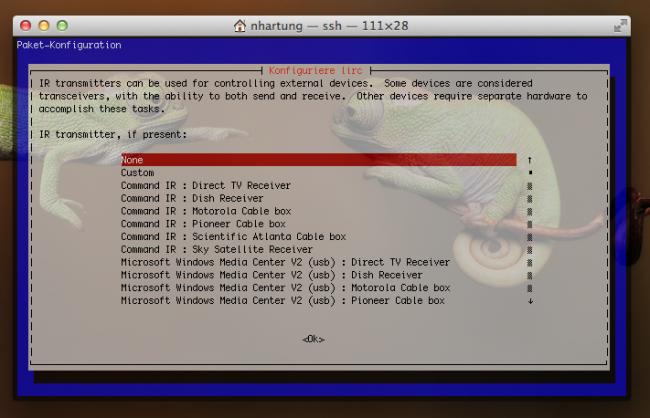Confirm with the <Ok> button

313,339
